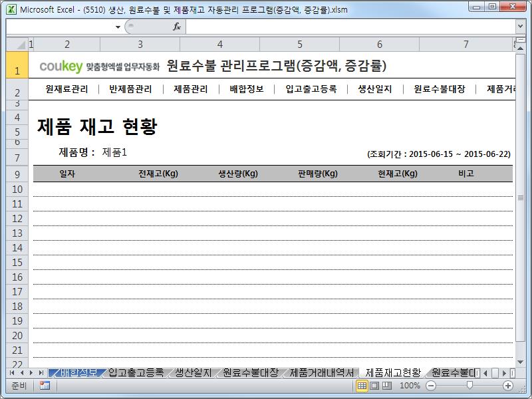
Task: Jump to last sheet tab arrow
Action: tap(41, 373)
